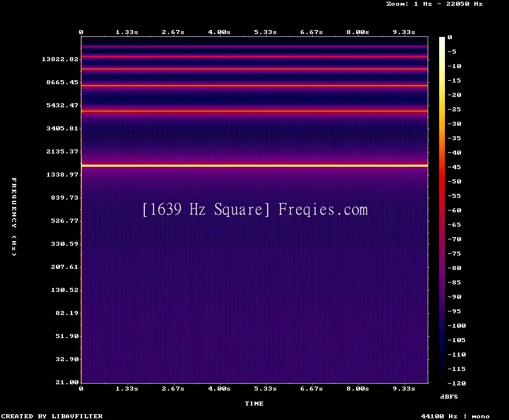Click the bottom 5.33s time label

tap(265, 388)
